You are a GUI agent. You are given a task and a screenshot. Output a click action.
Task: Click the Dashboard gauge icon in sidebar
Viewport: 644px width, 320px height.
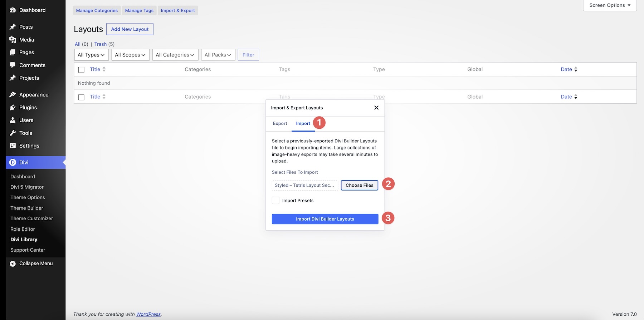[x=13, y=10]
